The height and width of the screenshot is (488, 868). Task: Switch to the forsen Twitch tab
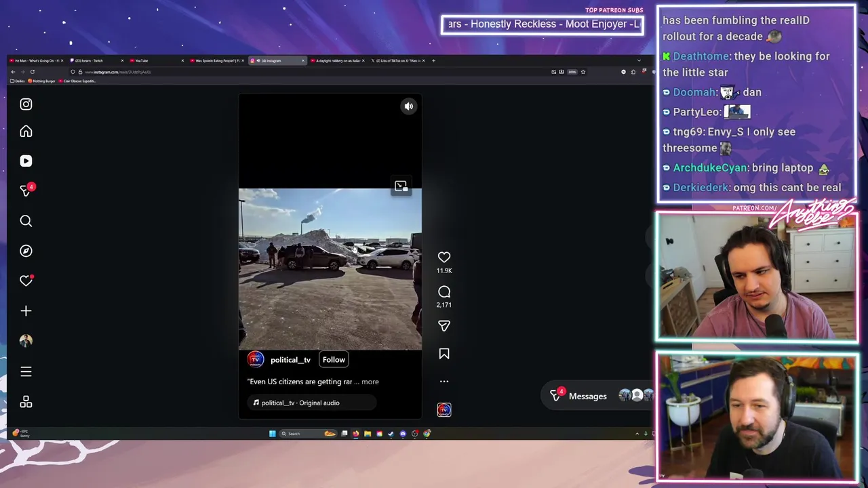coord(96,61)
